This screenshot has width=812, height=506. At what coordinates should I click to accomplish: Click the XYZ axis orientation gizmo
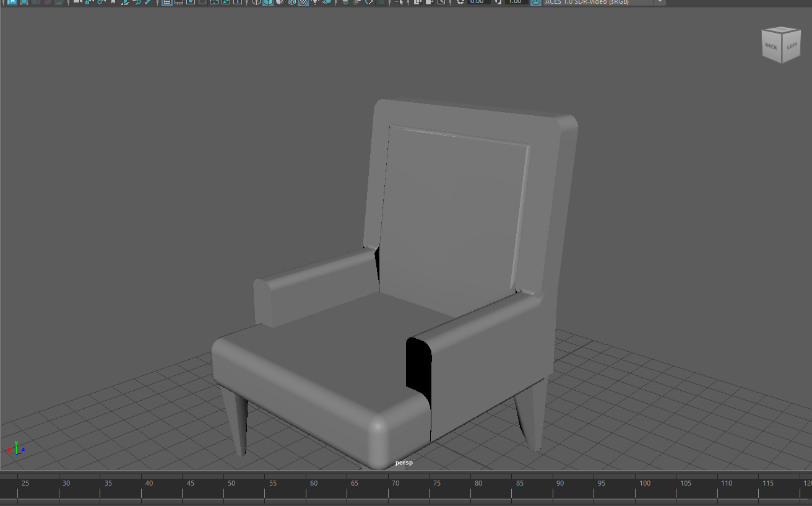[16, 449]
